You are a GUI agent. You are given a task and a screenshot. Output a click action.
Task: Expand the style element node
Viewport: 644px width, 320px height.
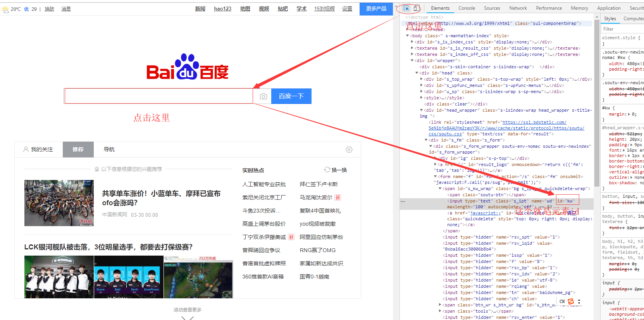point(422,98)
